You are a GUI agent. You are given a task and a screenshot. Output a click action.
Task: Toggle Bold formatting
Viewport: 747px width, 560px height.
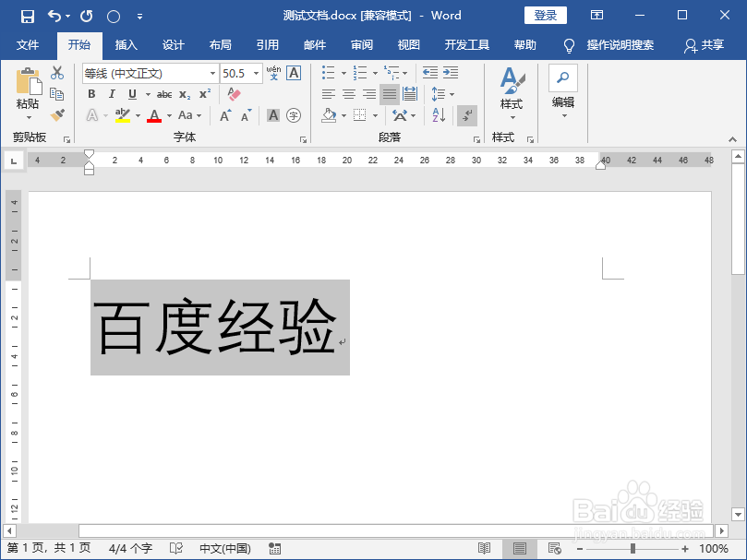point(91,94)
